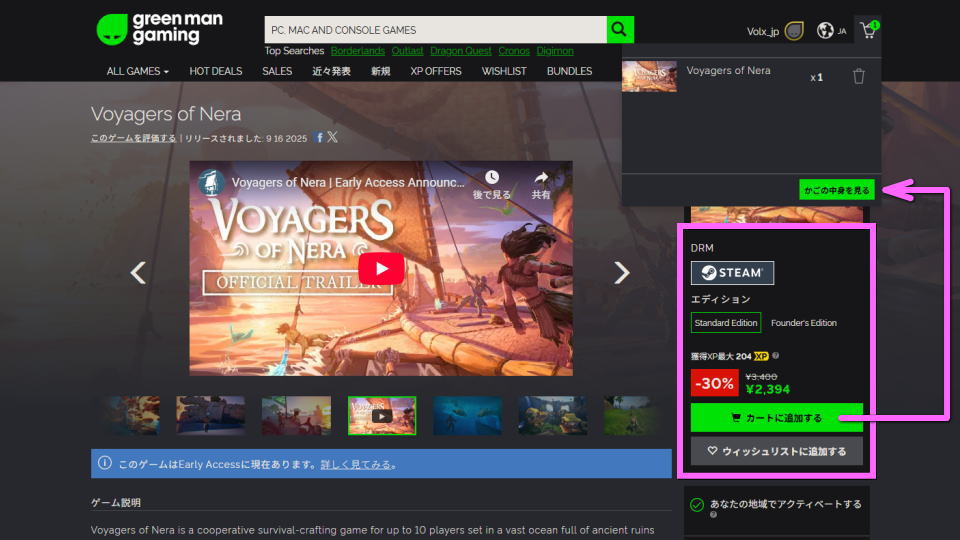Screen dimensions: 960x540
Task: Click the globe language icon
Action: 825,30
